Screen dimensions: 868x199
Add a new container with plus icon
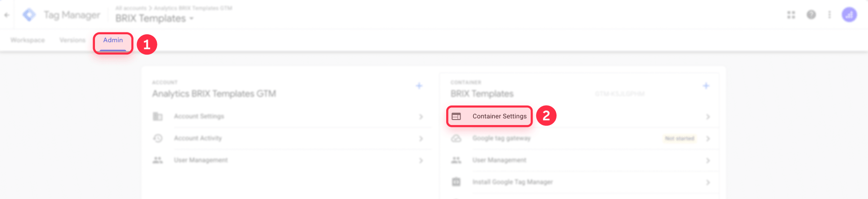(706, 86)
